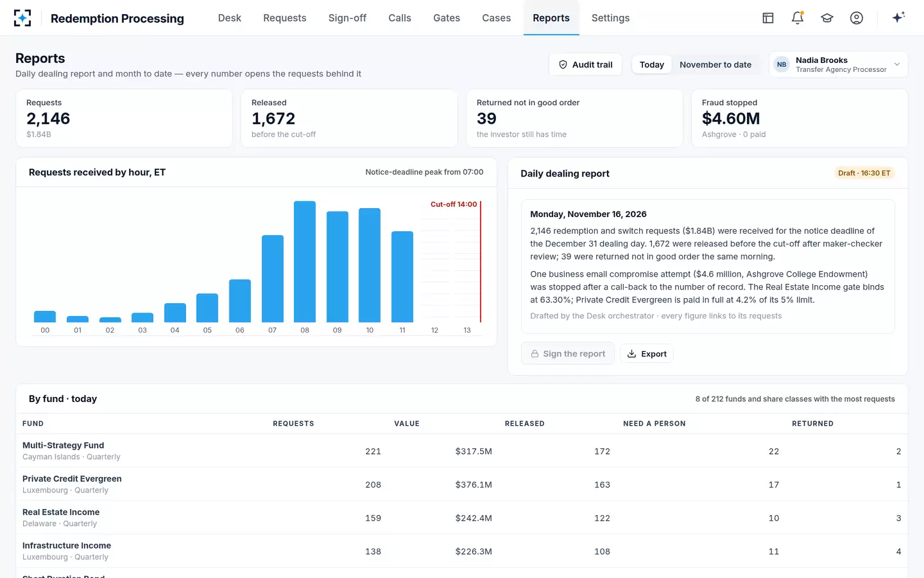Open the Multi-Strategy Fund row
The width and height of the screenshot is (924, 578).
click(x=461, y=451)
